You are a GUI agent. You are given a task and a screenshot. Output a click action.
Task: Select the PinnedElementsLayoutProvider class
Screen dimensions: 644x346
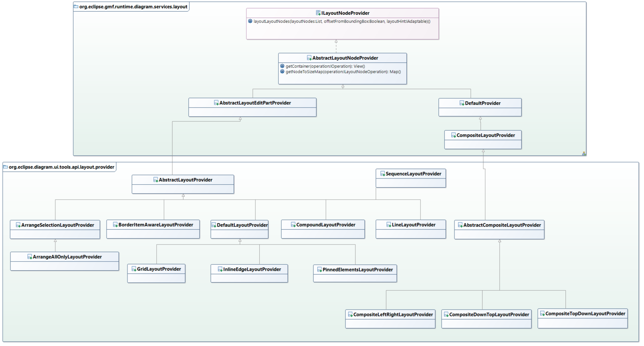coord(357,270)
